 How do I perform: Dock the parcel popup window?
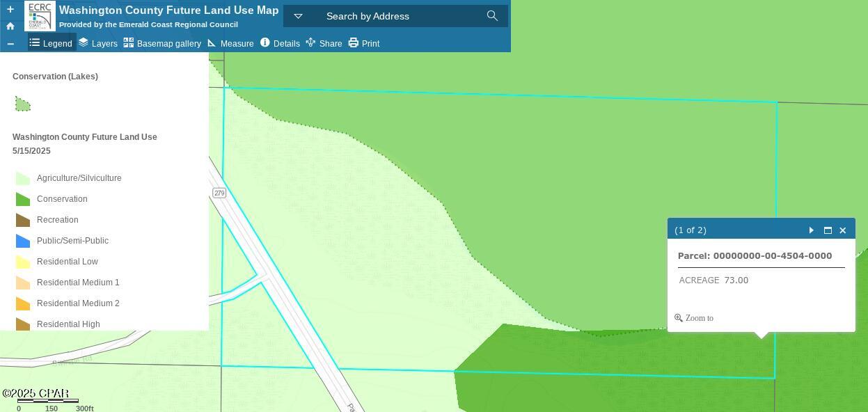pyautogui.click(x=828, y=230)
